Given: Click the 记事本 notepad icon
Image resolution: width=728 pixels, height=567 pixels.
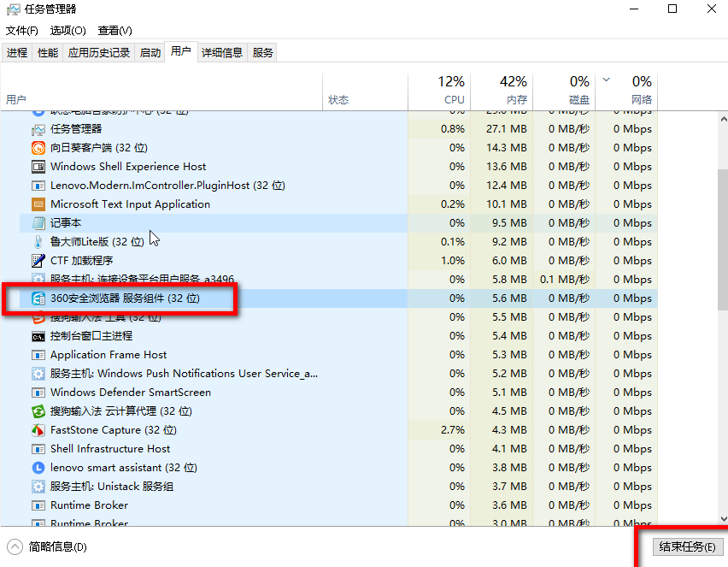Looking at the screenshot, I should (x=38, y=223).
